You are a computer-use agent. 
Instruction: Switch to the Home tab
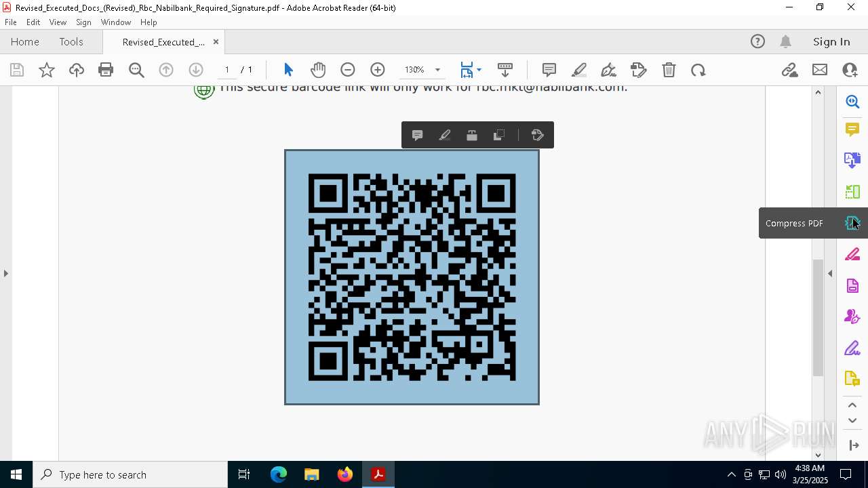25,41
